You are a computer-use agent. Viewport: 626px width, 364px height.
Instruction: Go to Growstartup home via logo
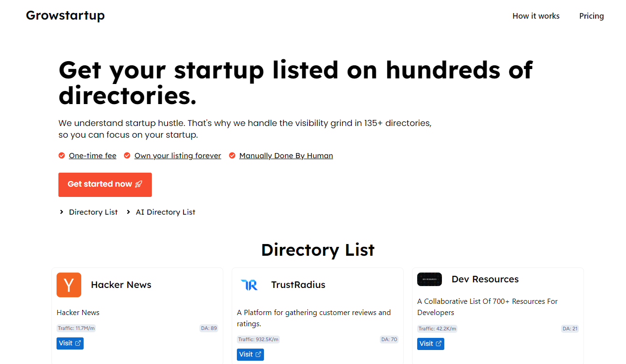tap(65, 15)
